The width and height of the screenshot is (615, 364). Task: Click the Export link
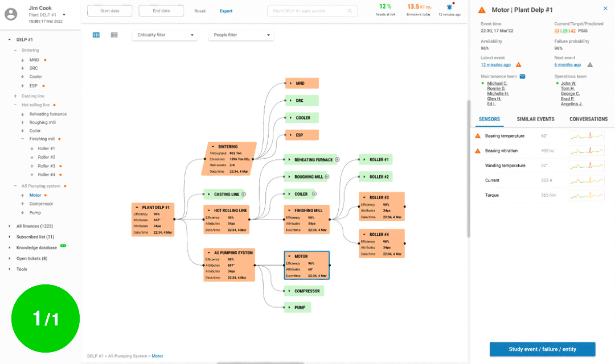pos(226,11)
